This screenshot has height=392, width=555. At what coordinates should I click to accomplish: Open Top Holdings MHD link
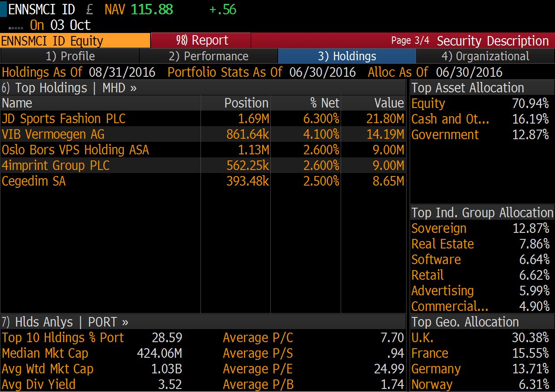[x=69, y=88]
